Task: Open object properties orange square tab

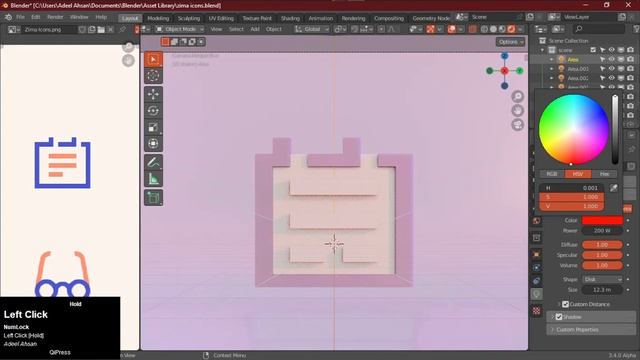Action: [x=536, y=254]
